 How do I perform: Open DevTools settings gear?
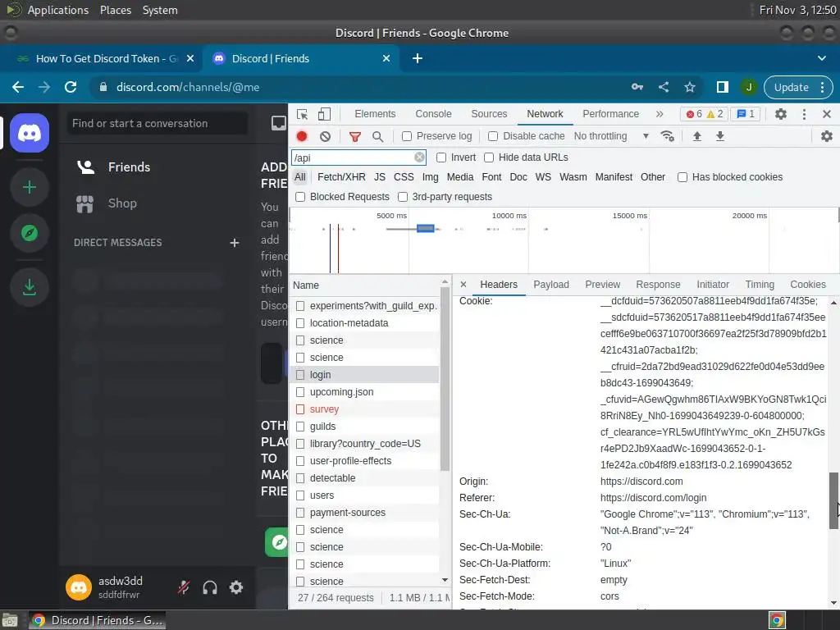coord(781,113)
